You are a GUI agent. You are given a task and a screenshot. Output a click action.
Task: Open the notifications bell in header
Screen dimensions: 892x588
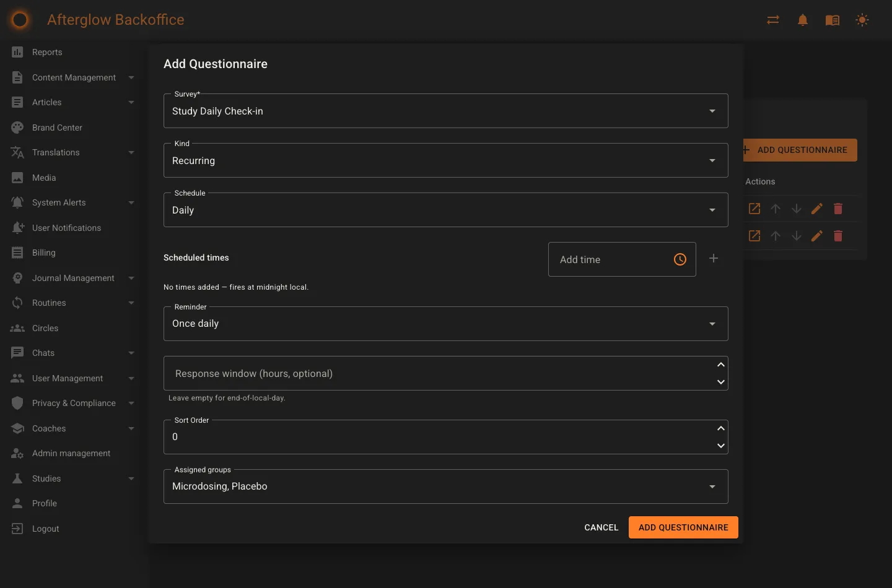[803, 20]
